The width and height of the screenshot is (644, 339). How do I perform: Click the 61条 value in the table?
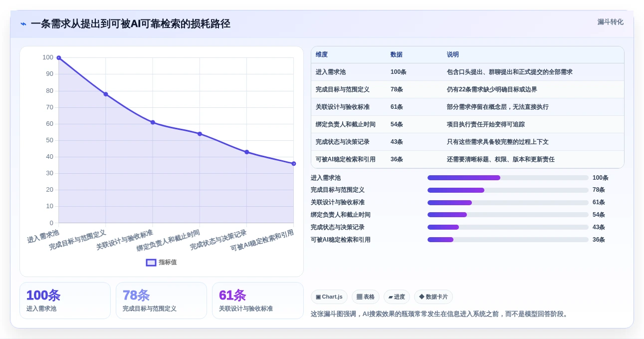point(397,107)
